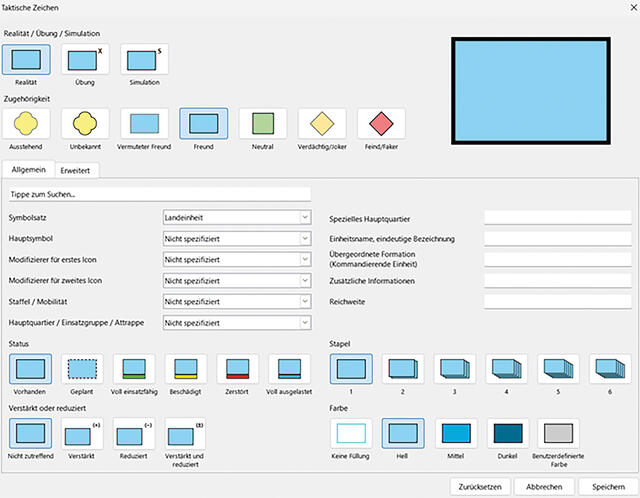This screenshot has height=498, width=640.
Task: Switch to the Allgemein tab
Action: 29,170
